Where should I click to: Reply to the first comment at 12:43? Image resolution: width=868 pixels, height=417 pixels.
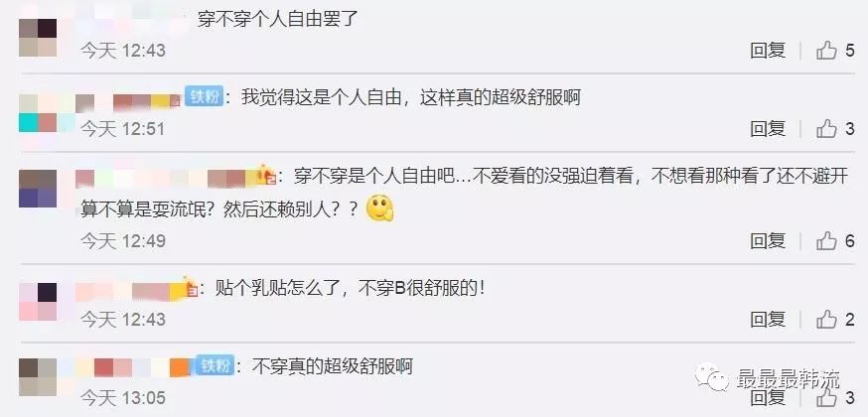click(x=768, y=51)
